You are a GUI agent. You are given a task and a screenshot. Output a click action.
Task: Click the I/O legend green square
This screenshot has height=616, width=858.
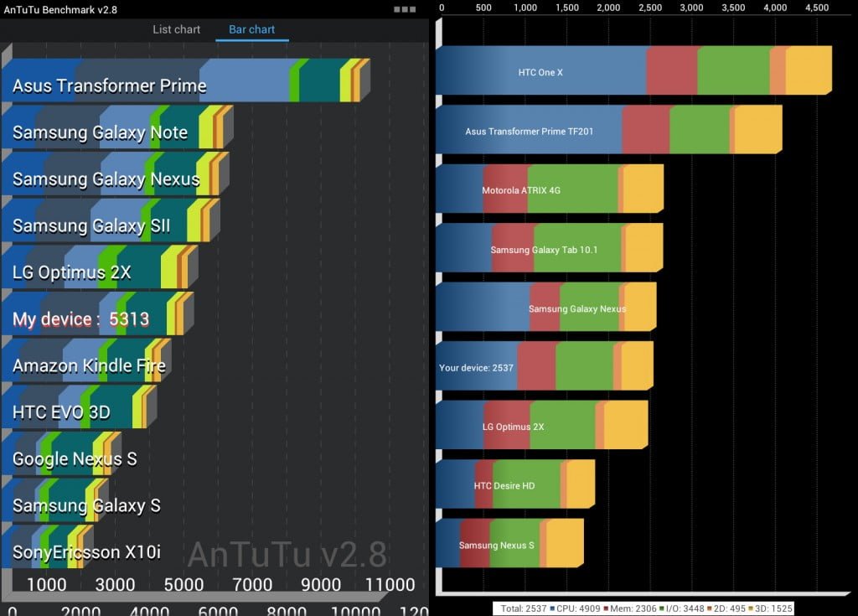coord(661,609)
